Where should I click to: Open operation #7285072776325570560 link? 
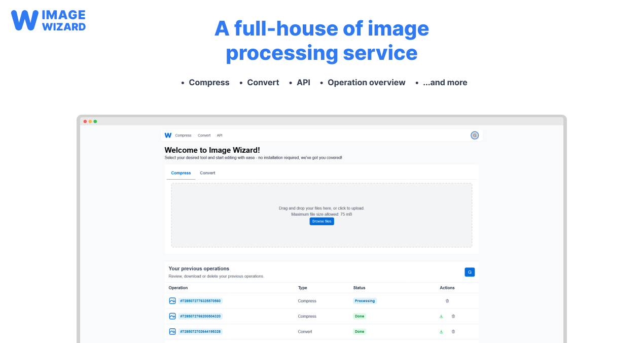[200, 301]
